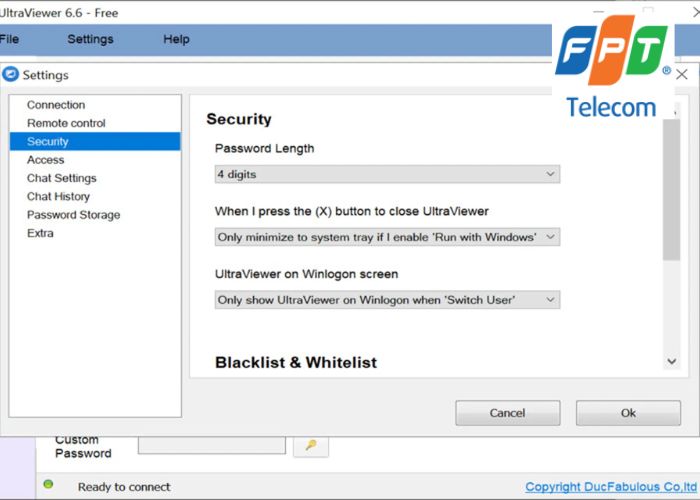Close the Settings dialog with X

(x=682, y=74)
